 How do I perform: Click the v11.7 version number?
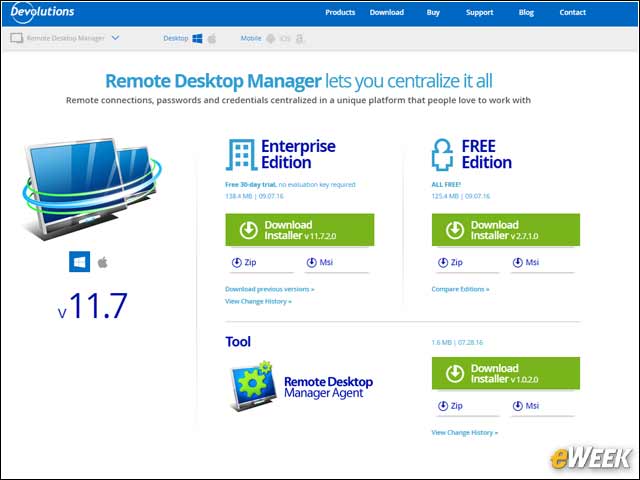[x=93, y=305]
